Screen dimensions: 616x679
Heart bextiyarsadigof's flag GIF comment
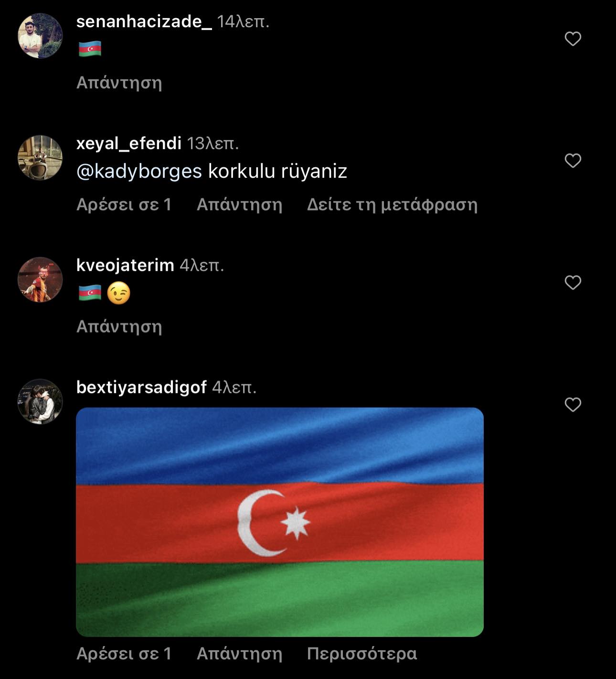coord(573,405)
